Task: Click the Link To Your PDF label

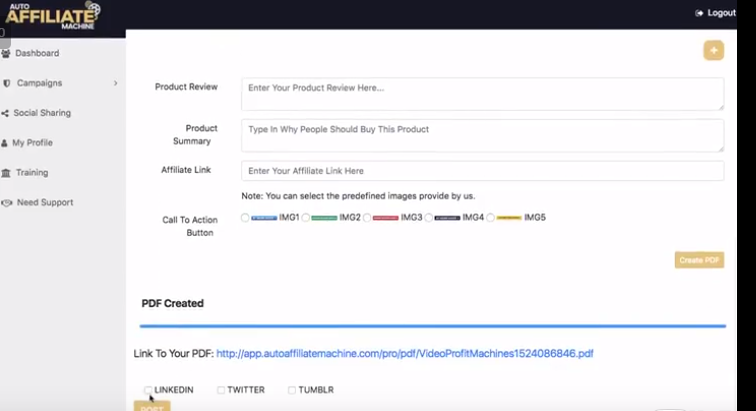Action: [x=174, y=354]
